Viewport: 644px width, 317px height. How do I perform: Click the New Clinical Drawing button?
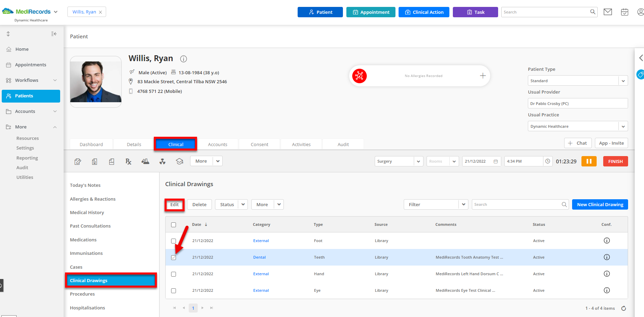pos(600,204)
